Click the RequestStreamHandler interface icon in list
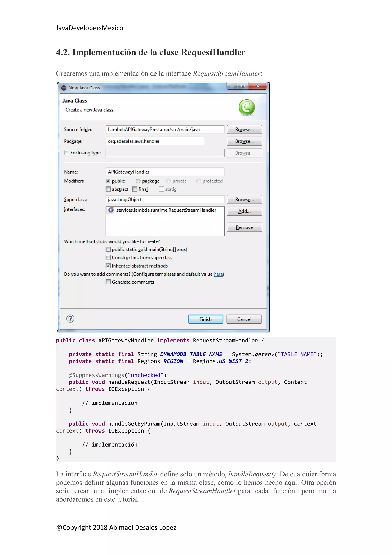The image size is (392, 555). tap(111, 210)
